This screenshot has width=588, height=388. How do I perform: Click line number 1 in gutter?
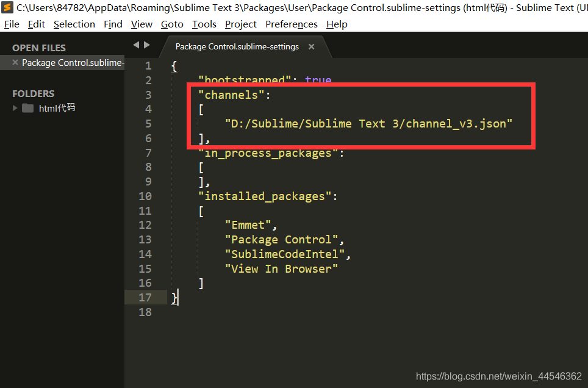click(148, 66)
